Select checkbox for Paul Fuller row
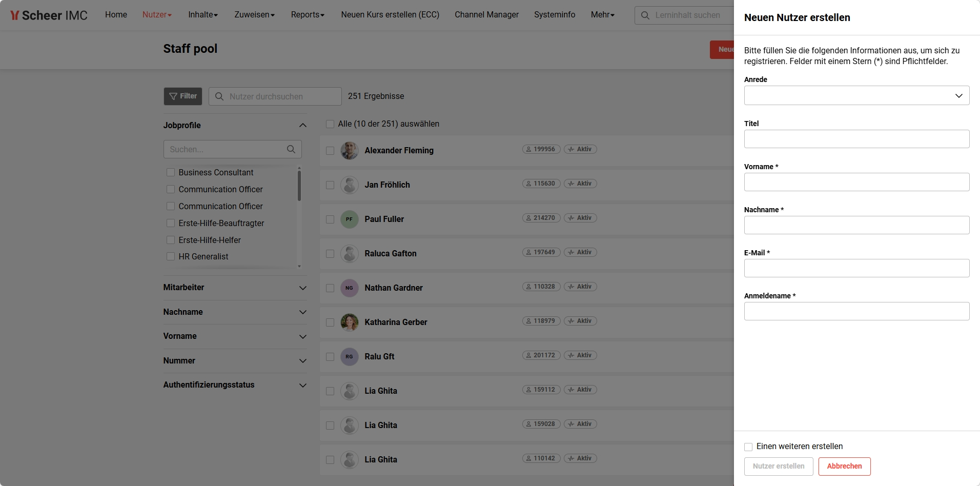This screenshot has width=980, height=486. click(x=330, y=219)
